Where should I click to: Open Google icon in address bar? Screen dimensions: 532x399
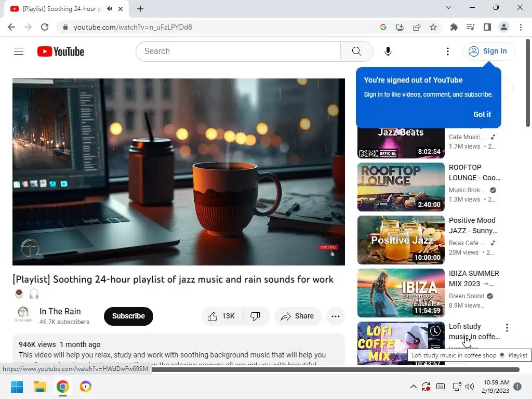(383, 27)
